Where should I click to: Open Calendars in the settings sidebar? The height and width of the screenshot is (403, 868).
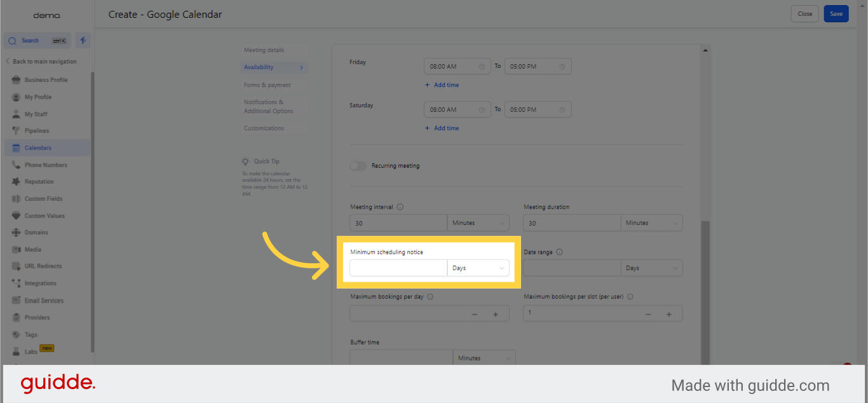point(38,148)
